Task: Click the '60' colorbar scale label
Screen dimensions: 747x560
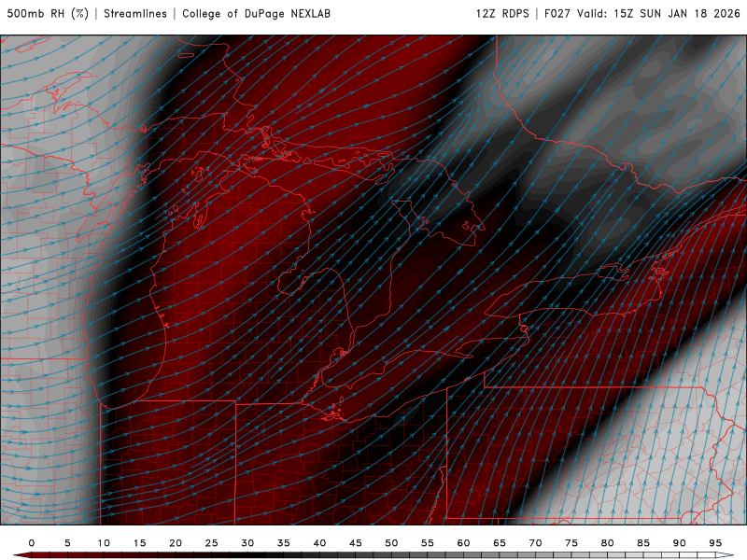Action: click(x=463, y=543)
